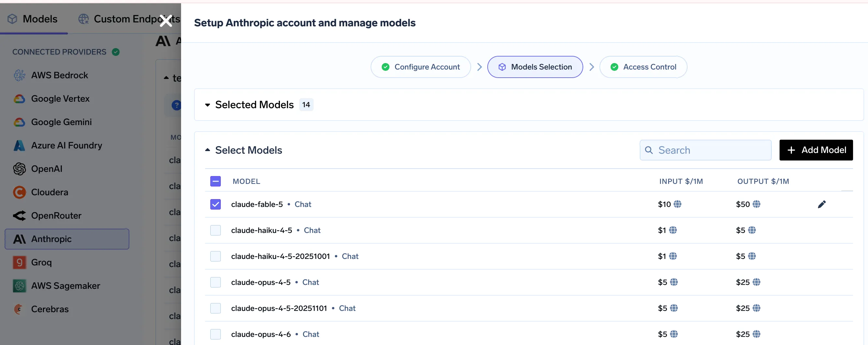Click the AWS Bedrock provider icon
Viewport: 868px width, 345px height.
pos(20,75)
